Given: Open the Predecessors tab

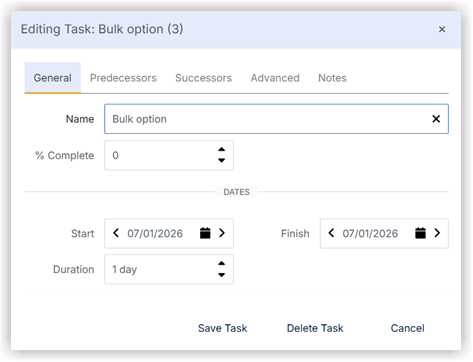Looking at the screenshot, I should pyautogui.click(x=123, y=78).
